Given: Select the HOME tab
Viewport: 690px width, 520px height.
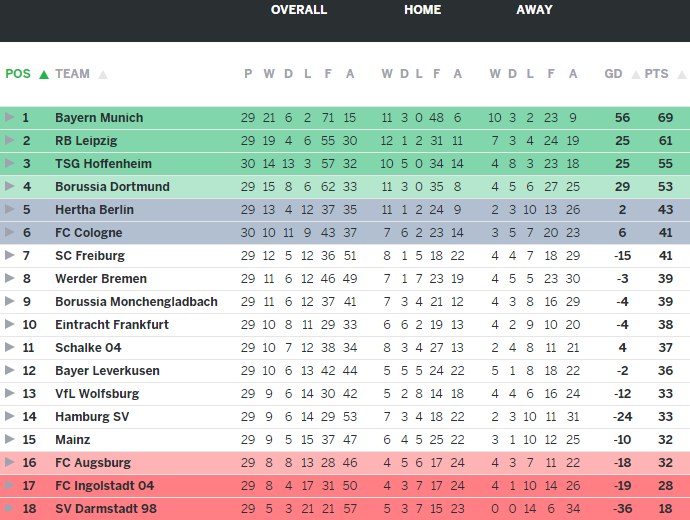Looking at the screenshot, I should (422, 10).
